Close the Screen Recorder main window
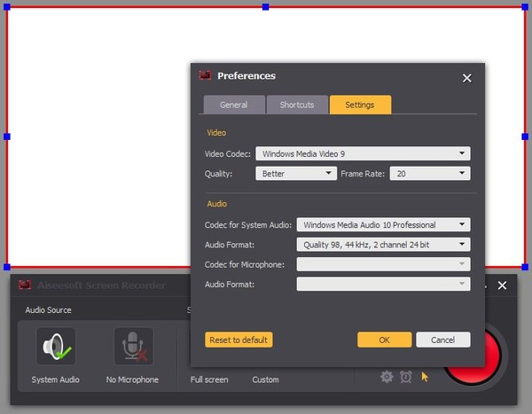The width and height of the screenshot is (532, 414). (x=502, y=285)
